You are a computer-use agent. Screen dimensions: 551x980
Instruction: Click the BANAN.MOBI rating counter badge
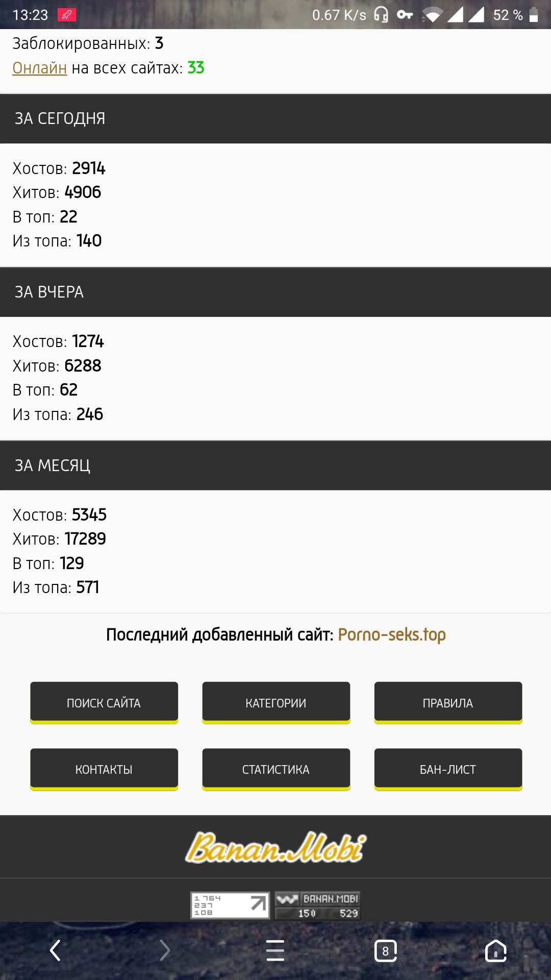click(x=317, y=905)
